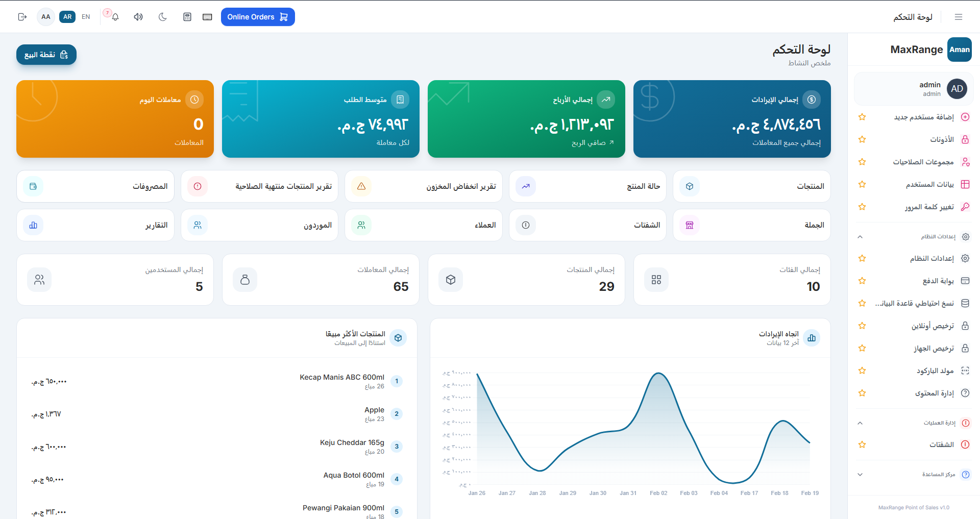Viewport: 980px width, 519px height.
Task: Click the نقطة البيع button
Action: coord(46,55)
